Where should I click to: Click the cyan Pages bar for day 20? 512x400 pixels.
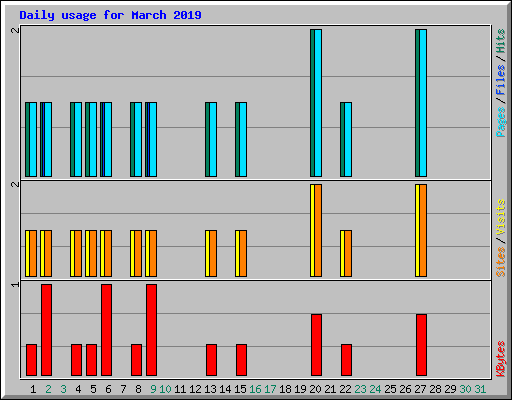(318, 103)
